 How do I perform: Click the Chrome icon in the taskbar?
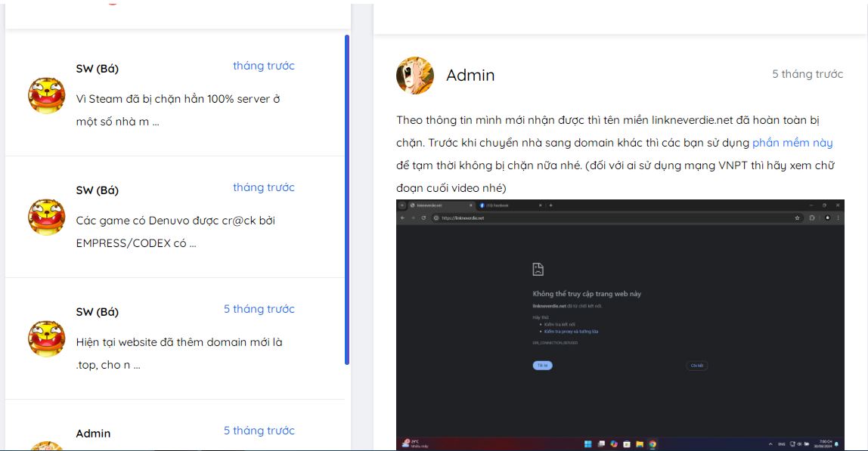653,443
